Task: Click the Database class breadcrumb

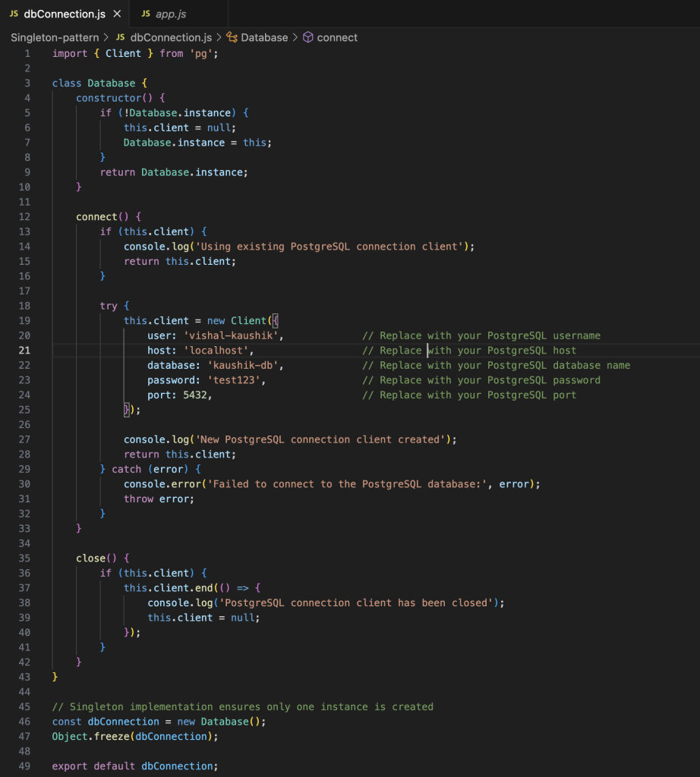Action: [264, 38]
